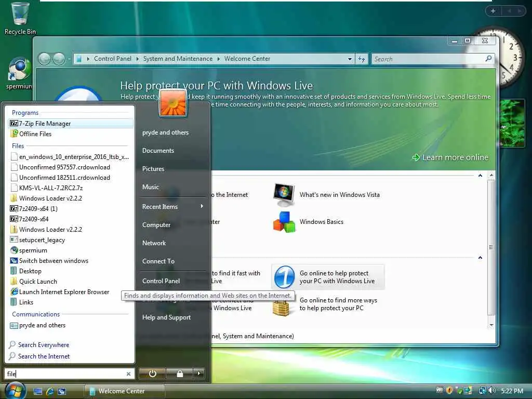Expand Recent Items submenu
Viewport: 532px width, 399px height.
172,207
